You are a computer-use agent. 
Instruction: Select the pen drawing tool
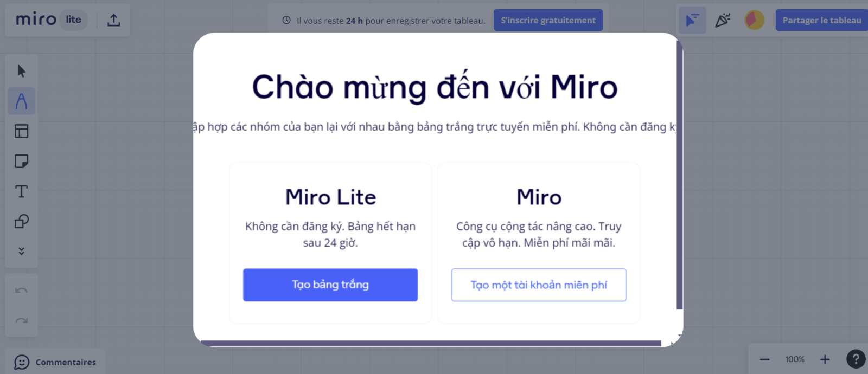[21, 101]
